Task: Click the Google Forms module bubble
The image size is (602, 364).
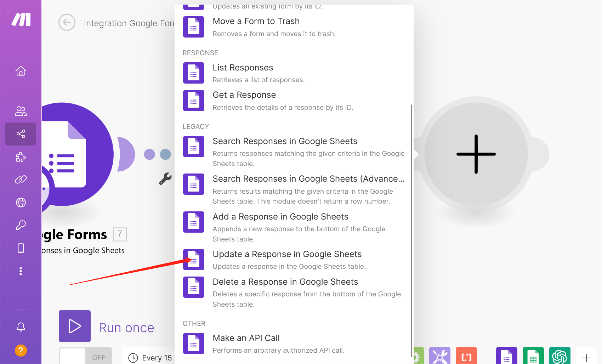Action: tap(78, 154)
